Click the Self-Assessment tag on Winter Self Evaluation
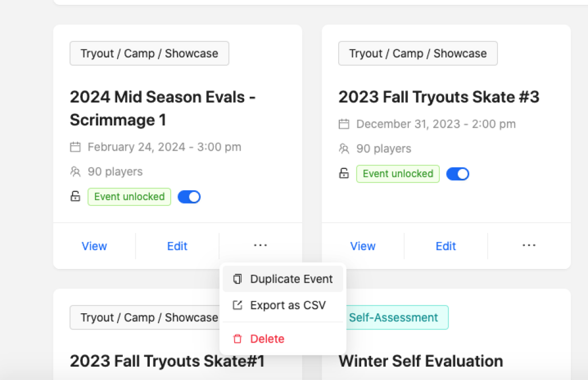The height and width of the screenshot is (380, 588). (393, 317)
